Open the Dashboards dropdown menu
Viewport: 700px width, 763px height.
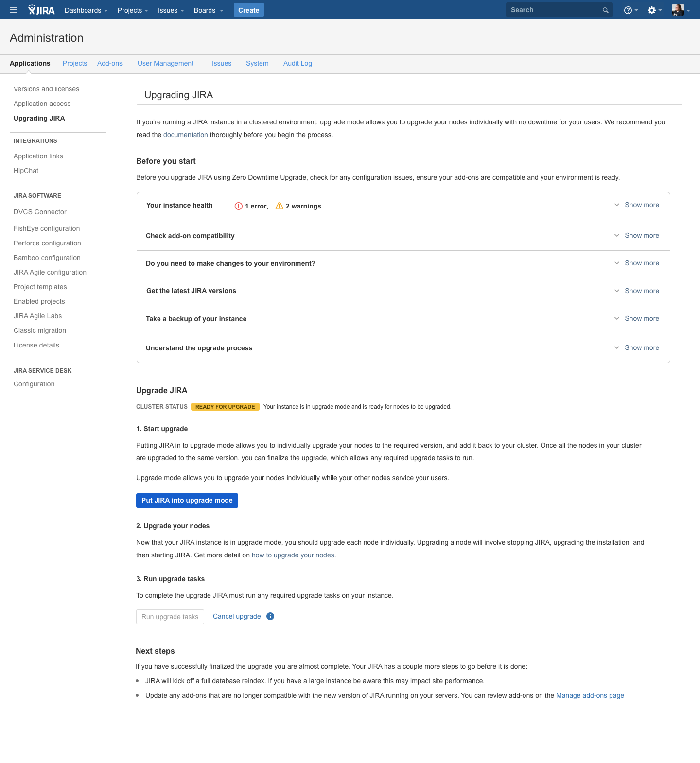tap(86, 10)
